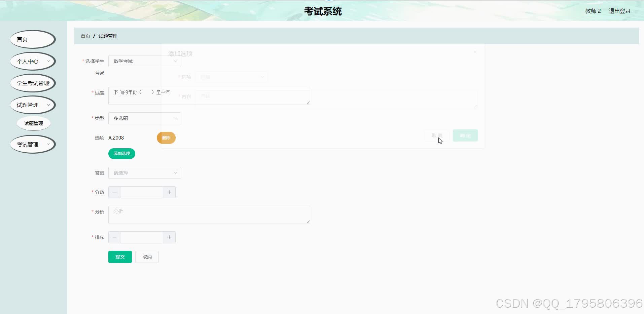Click the 试题 question textarea

click(x=209, y=96)
